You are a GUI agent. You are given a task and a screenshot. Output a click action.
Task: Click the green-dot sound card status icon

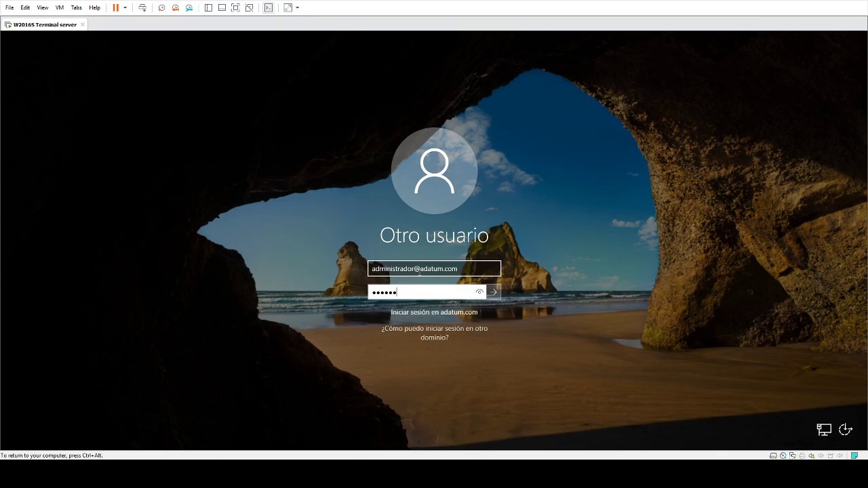click(x=812, y=455)
